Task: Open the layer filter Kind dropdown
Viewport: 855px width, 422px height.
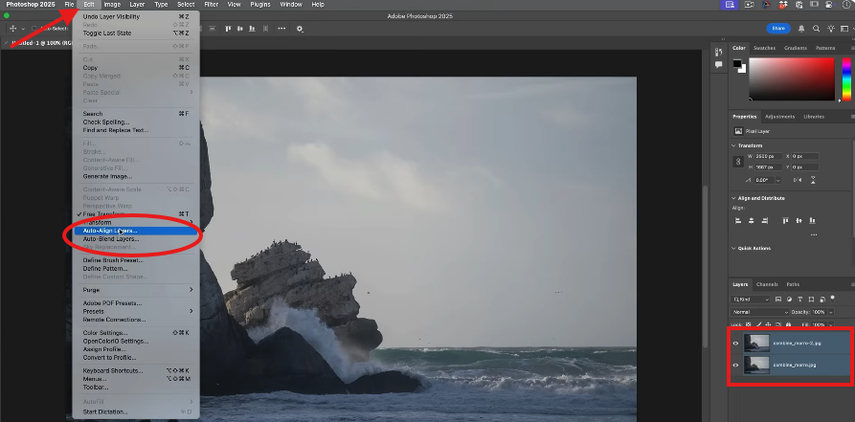Action: (750, 299)
